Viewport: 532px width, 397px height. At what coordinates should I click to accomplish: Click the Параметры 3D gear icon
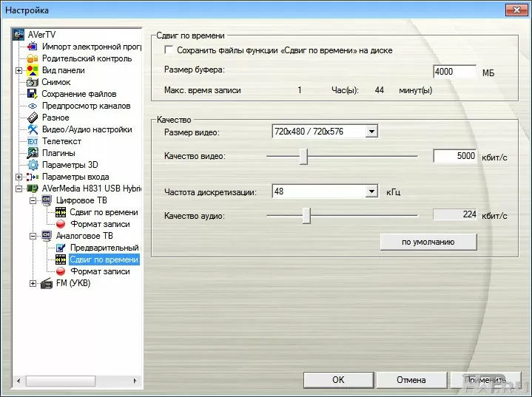pos(33,165)
